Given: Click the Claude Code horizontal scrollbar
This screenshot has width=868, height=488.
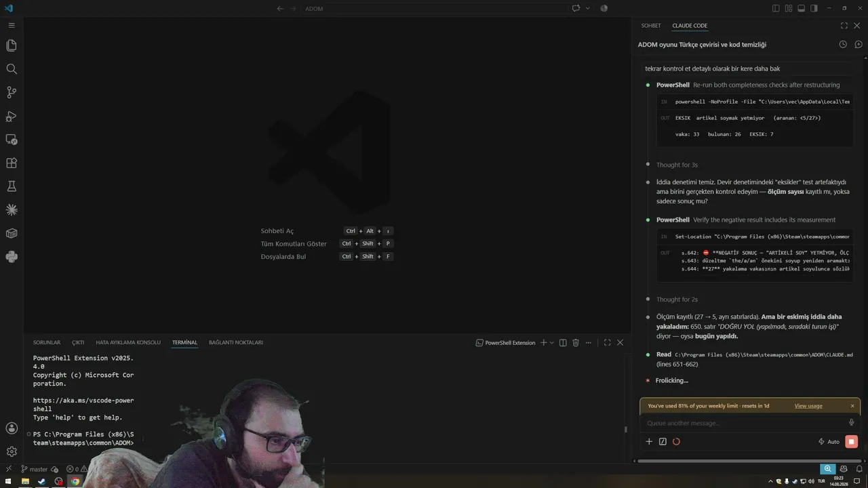Looking at the screenshot, I should [x=751, y=461].
